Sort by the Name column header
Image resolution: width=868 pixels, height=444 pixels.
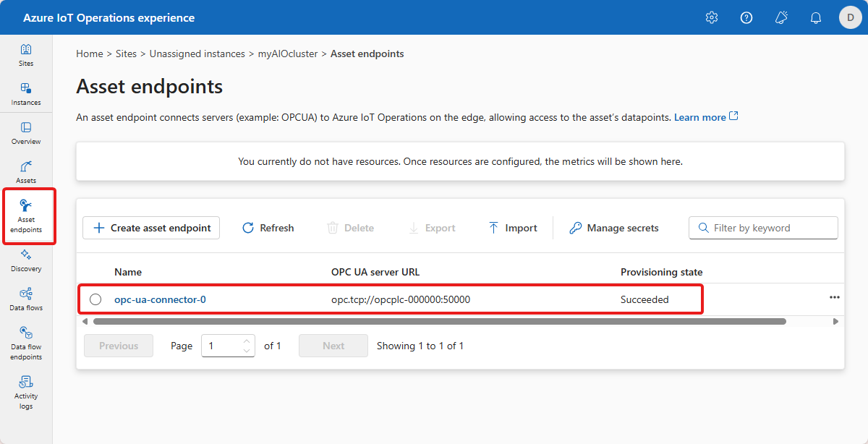128,272
